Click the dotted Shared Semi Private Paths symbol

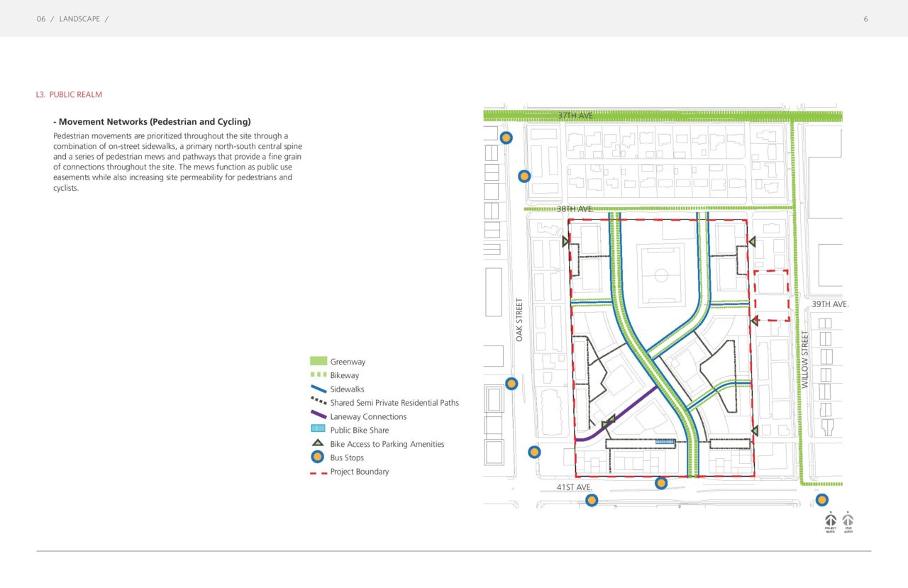(x=319, y=402)
